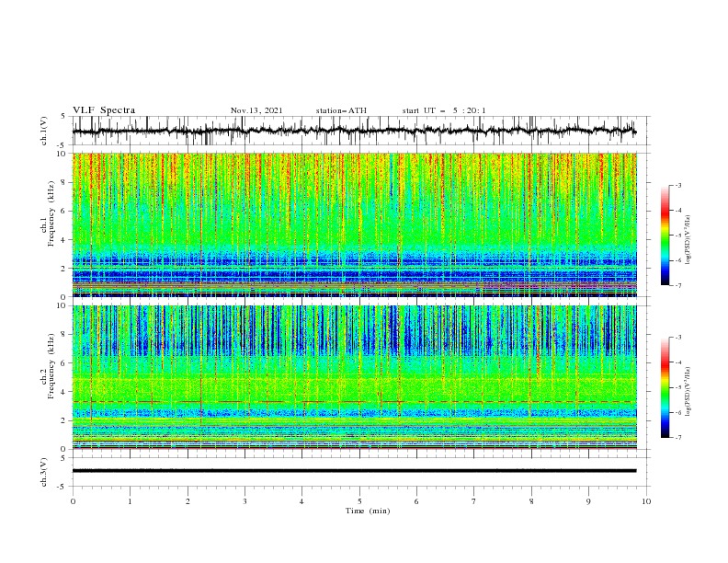Click the time axis tick label "5"

359,501
